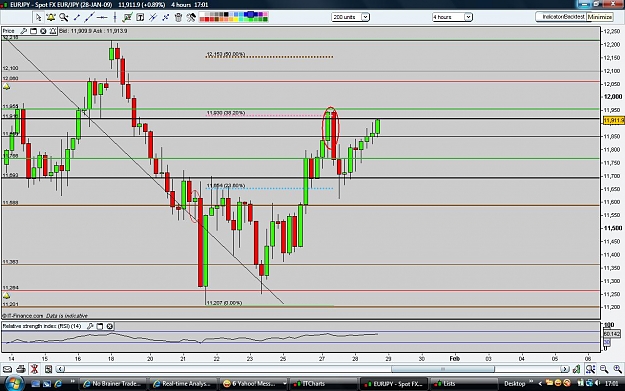Screen dimensions: 625x391
Task: Switch to Lists taskbar window
Action: click(463, 384)
